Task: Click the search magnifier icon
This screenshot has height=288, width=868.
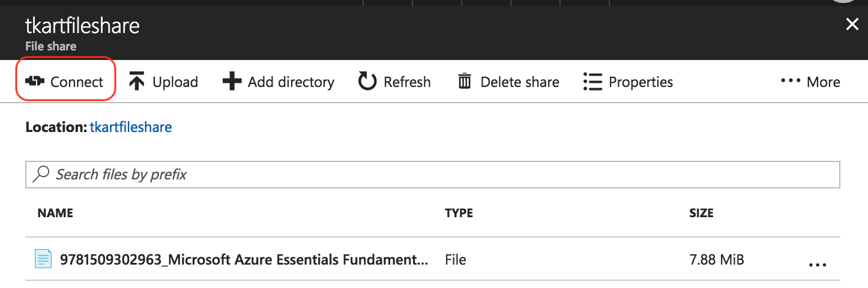Action: [41, 175]
